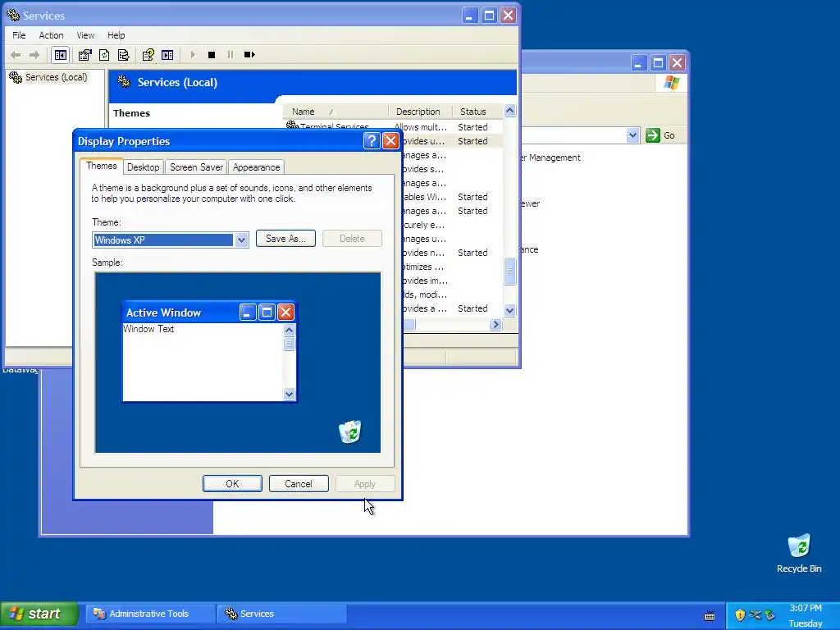Click the Refresh icon in Services toolbar
This screenshot has width=840, height=630.
(104, 55)
